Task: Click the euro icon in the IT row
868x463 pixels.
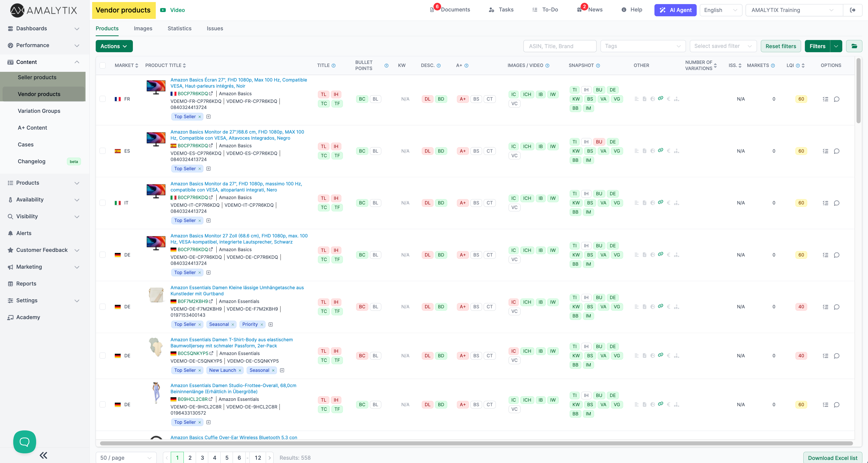Action: (668, 203)
